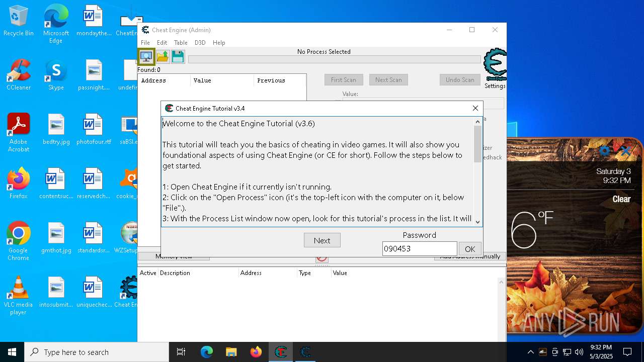Select the Google Chrome desktop icon
The width and height of the screenshot is (644, 362).
click(19, 241)
